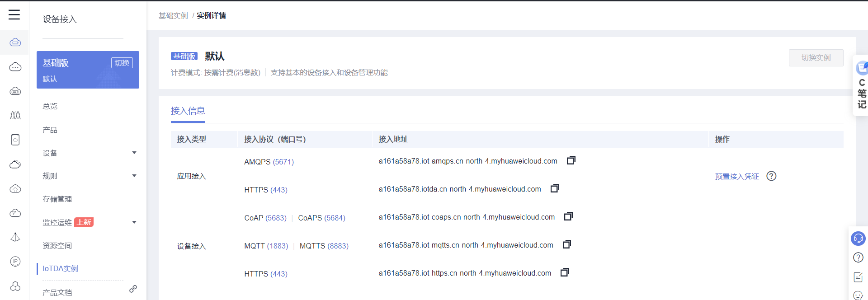This screenshot has width=868, height=300.
Task: Click the link icon beside 产品文档
Action: (133, 289)
